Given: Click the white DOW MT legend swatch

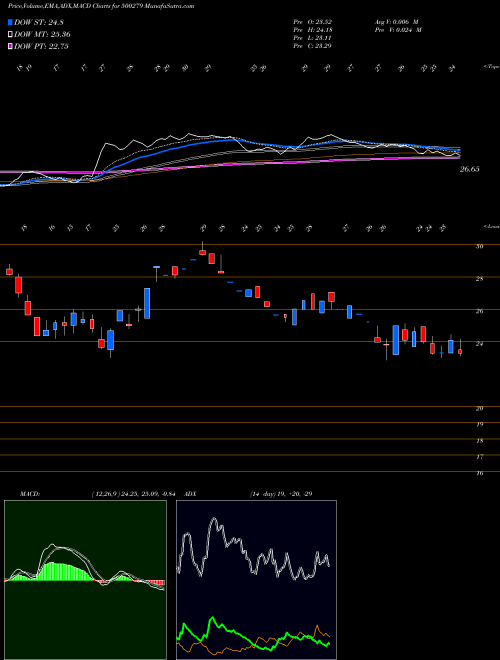Looking at the screenshot, I should (10, 35).
